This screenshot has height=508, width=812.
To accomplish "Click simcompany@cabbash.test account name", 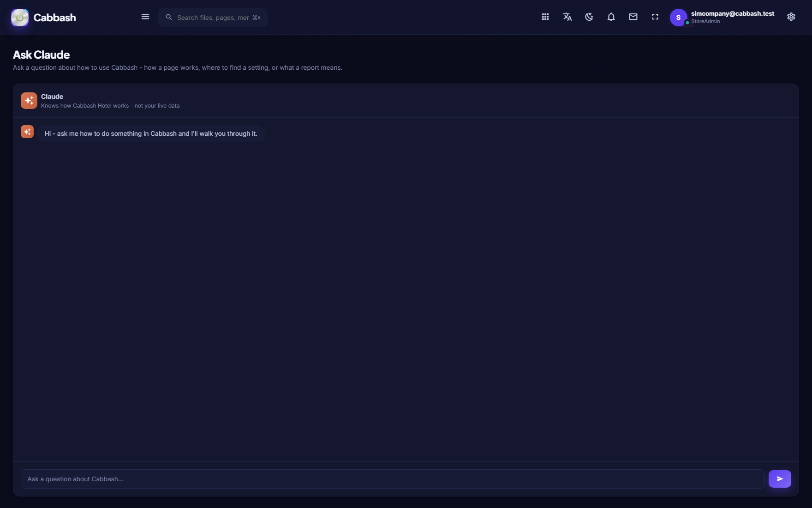I will (x=733, y=14).
